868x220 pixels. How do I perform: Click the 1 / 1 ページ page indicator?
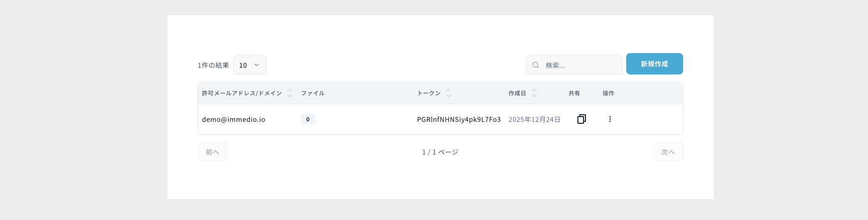(x=440, y=152)
